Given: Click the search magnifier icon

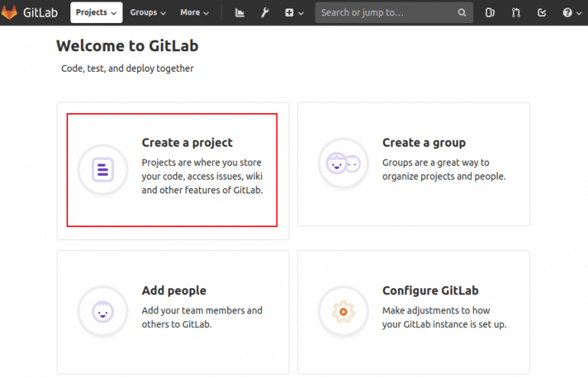Looking at the screenshot, I should pyautogui.click(x=462, y=13).
